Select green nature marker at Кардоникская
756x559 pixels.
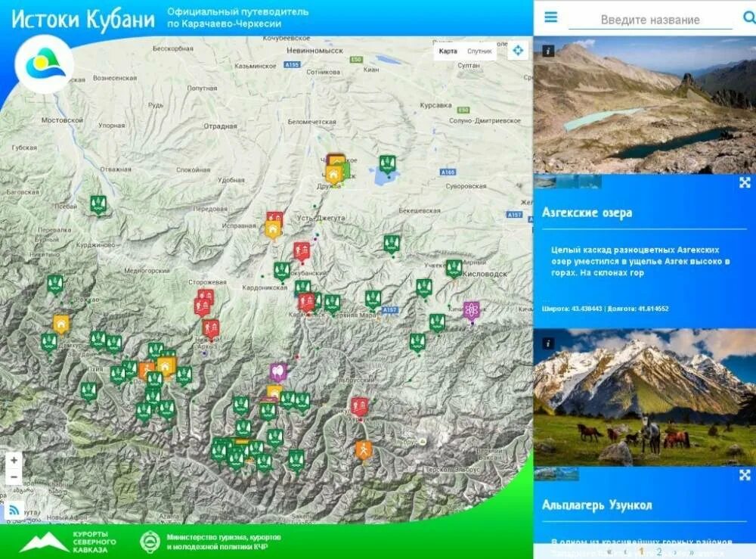click(x=282, y=272)
